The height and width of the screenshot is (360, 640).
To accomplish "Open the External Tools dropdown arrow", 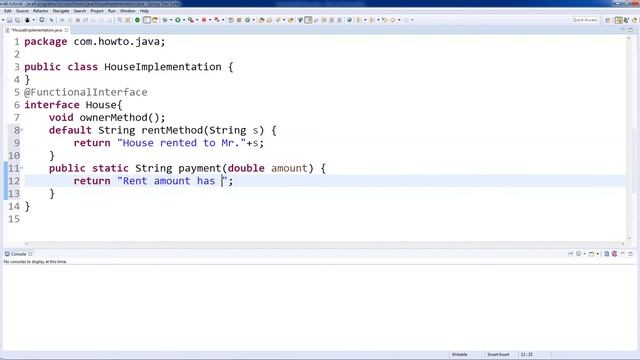I will (197, 20).
